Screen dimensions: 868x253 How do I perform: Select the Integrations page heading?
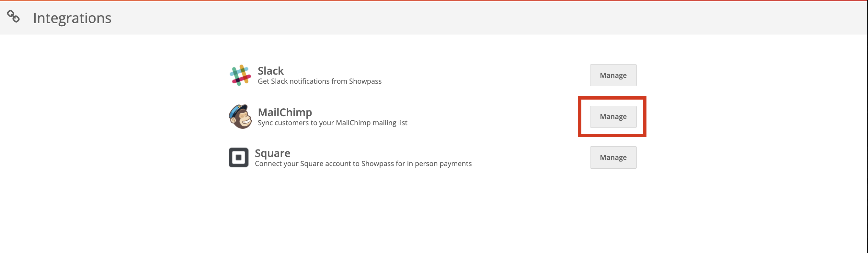pyautogui.click(x=72, y=18)
